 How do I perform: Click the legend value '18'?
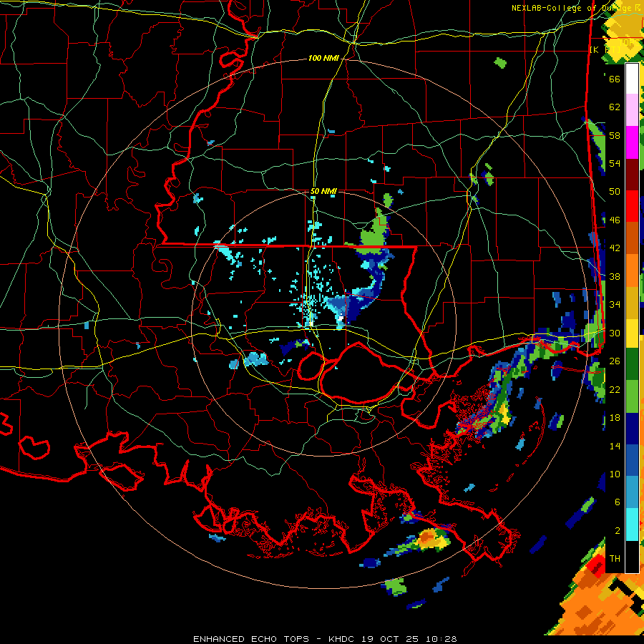click(x=615, y=418)
